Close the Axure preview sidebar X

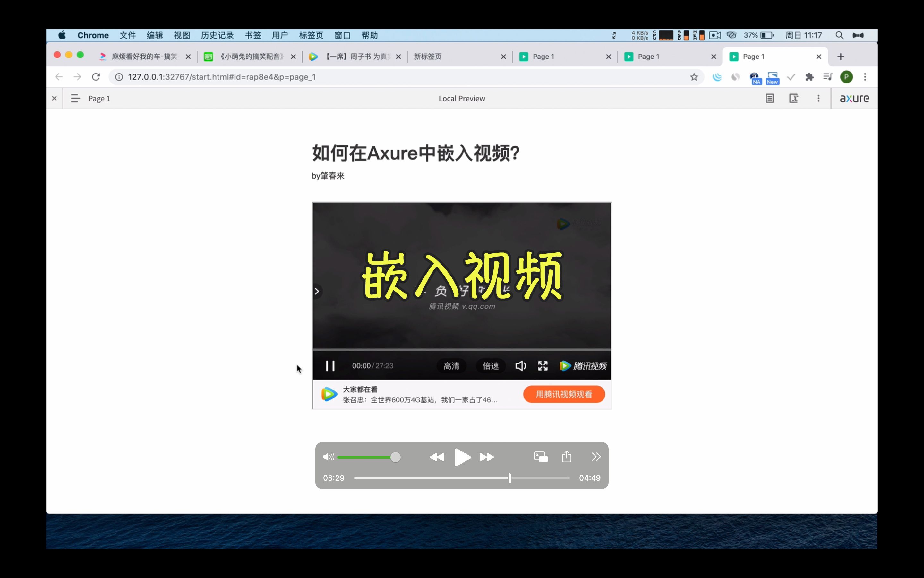54,98
